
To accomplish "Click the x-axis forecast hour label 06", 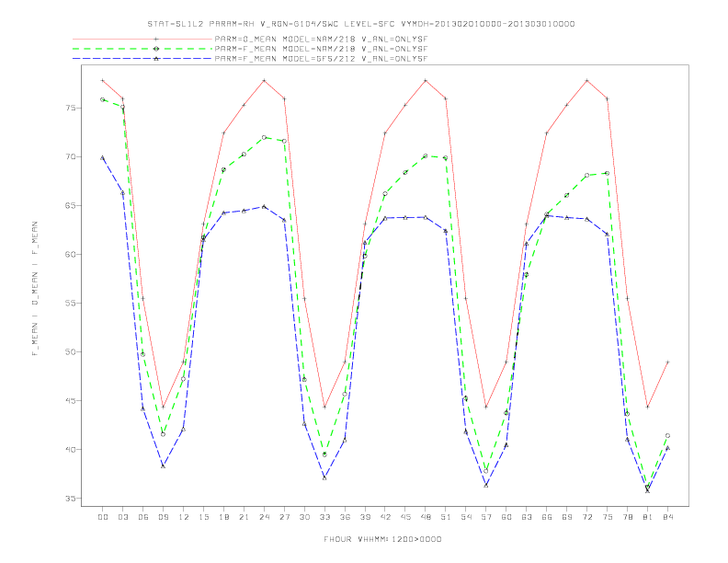I will click(x=143, y=517).
